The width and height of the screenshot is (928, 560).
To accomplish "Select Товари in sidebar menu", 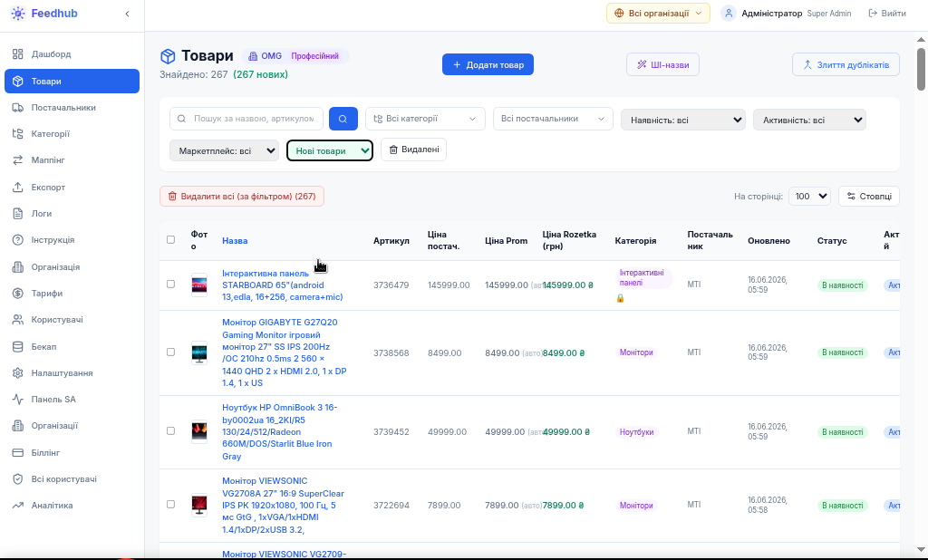I will tap(72, 81).
